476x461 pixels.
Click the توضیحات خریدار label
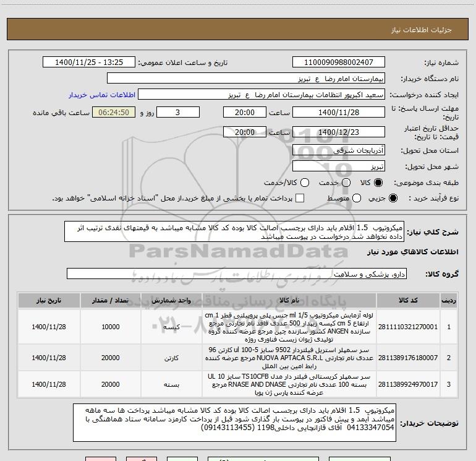(429, 423)
